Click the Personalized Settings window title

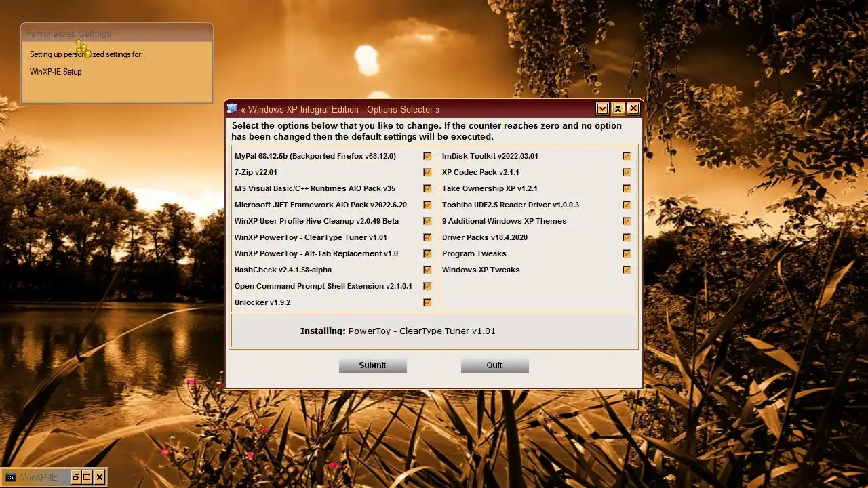[x=68, y=33]
